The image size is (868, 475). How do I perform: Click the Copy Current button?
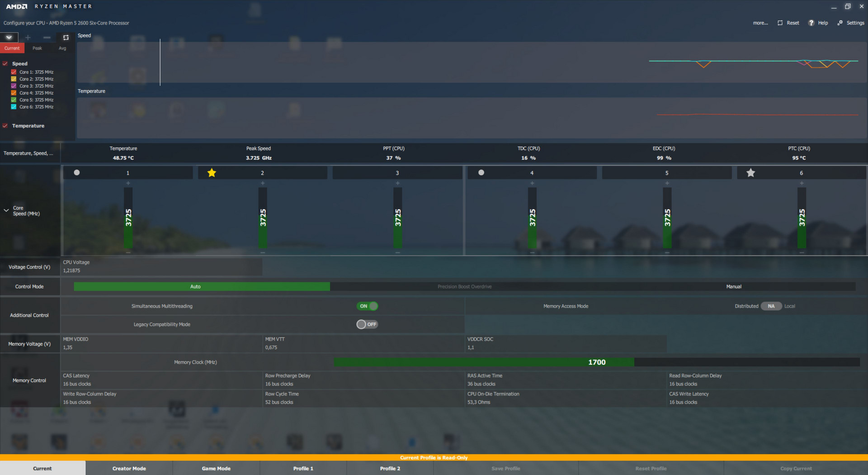point(796,468)
